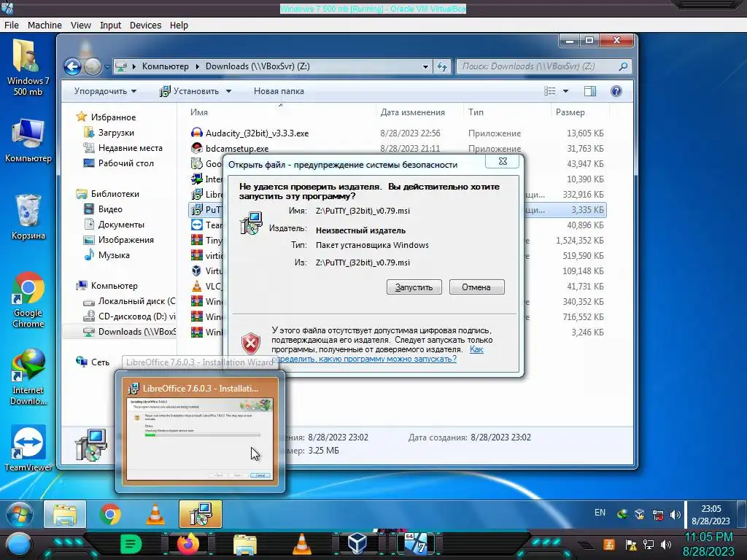Open the view options dropdown arrow

click(565, 91)
